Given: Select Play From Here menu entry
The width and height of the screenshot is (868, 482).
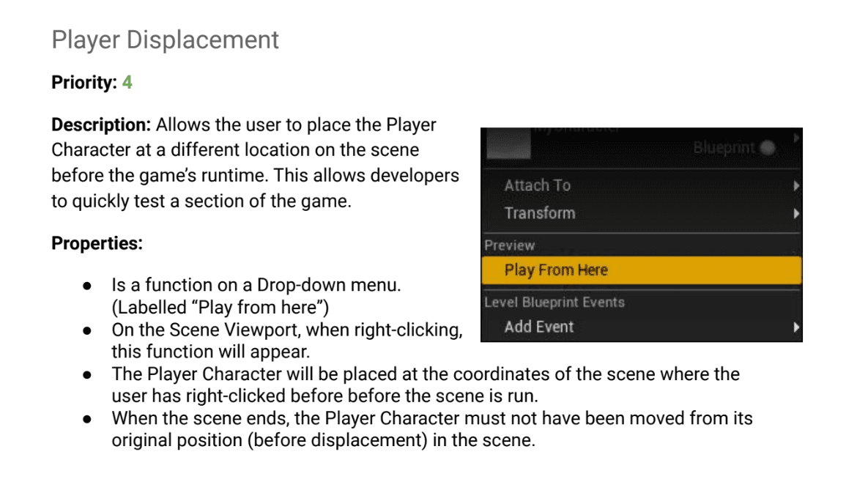Looking at the screenshot, I should [642, 270].
